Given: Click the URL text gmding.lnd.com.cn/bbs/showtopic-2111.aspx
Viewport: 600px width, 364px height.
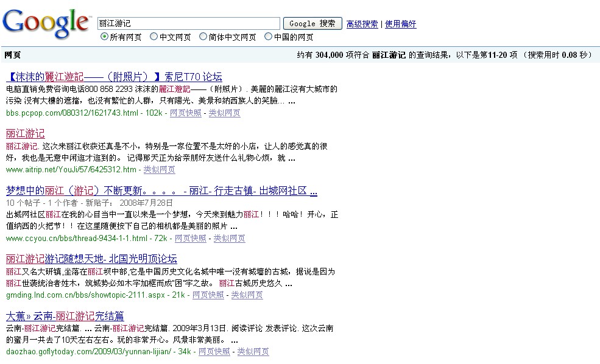Looking at the screenshot, I should (86, 295).
